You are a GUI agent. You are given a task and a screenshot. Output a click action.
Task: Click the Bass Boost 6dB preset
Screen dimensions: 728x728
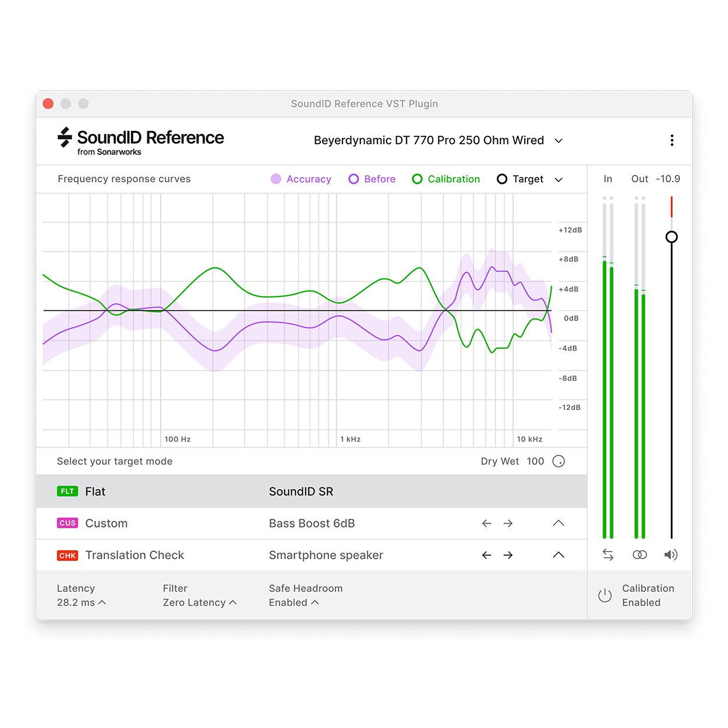(312, 524)
